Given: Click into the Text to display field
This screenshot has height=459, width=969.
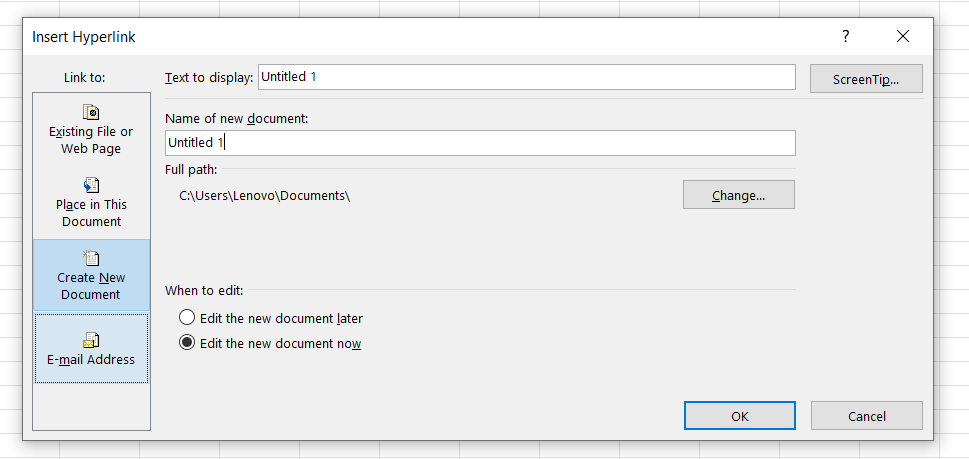Looking at the screenshot, I should click(526, 77).
